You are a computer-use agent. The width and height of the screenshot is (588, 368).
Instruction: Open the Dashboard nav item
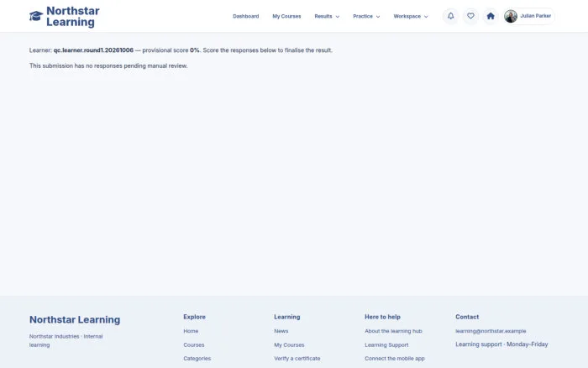tap(245, 16)
